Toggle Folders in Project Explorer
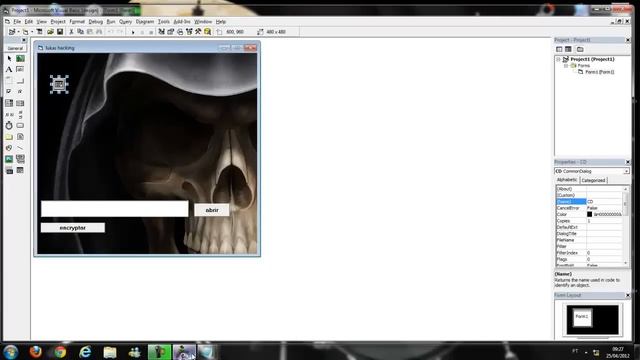 click(x=580, y=49)
